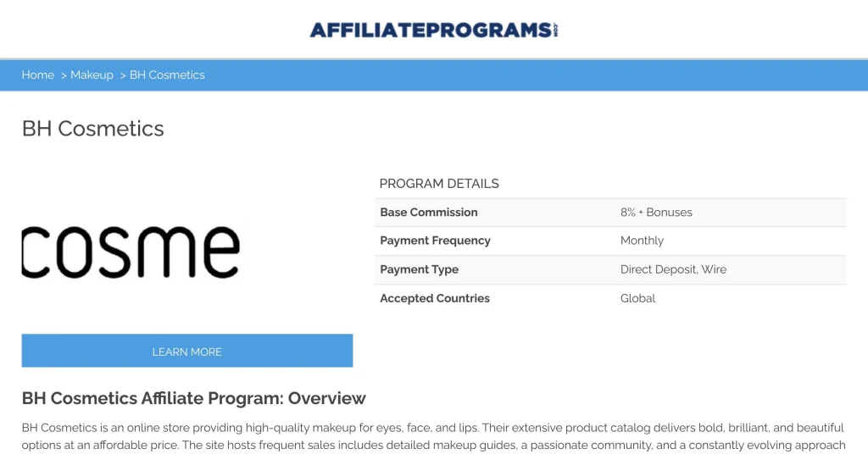This screenshot has height=454, width=868.
Task: Click the AffiliatePrograms site logo
Action: tap(434, 30)
